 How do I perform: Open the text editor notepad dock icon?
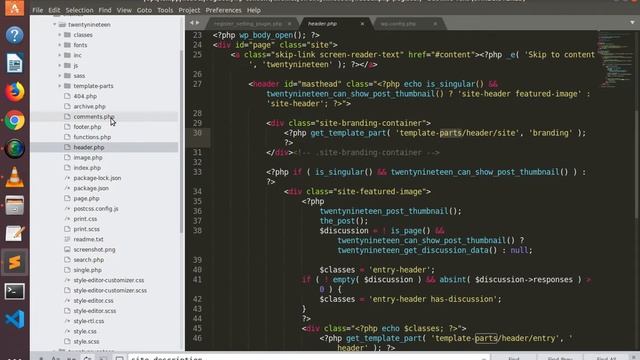click(x=14, y=234)
